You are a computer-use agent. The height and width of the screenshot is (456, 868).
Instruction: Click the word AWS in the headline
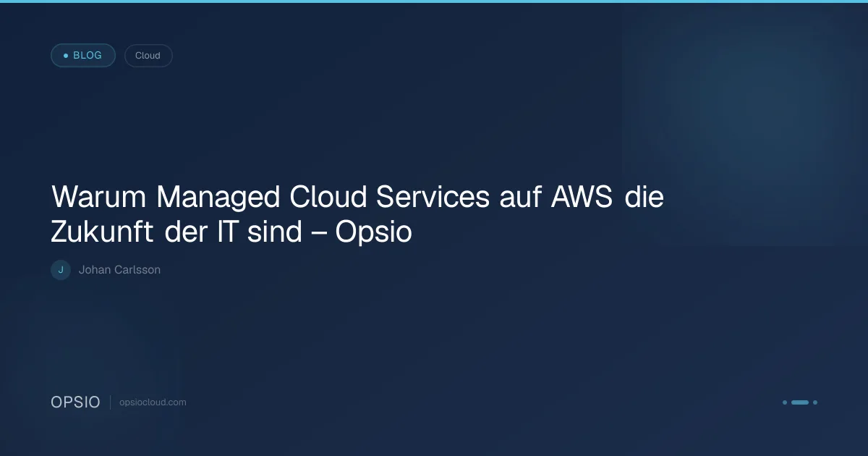pyautogui.click(x=582, y=197)
